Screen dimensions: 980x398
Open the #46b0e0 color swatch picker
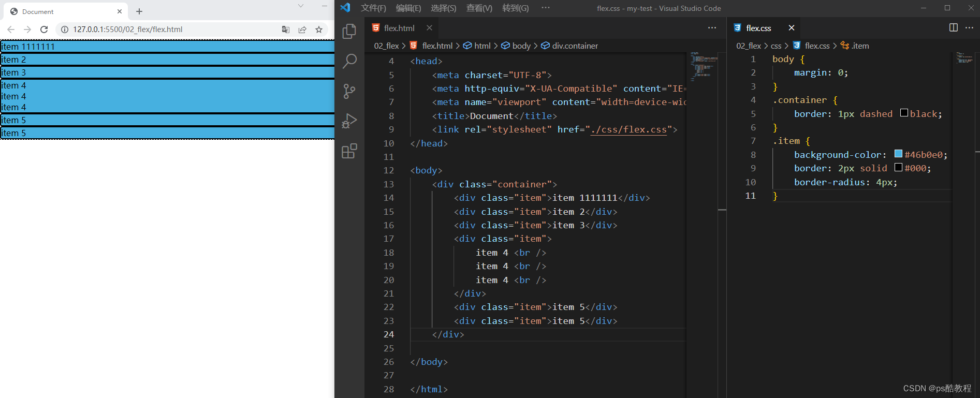(899, 154)
